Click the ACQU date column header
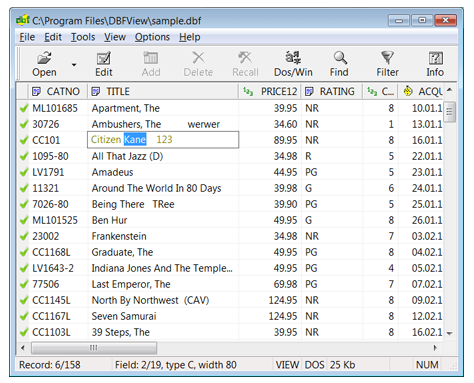Screen dimensions: 474x383 pos(421,91)
